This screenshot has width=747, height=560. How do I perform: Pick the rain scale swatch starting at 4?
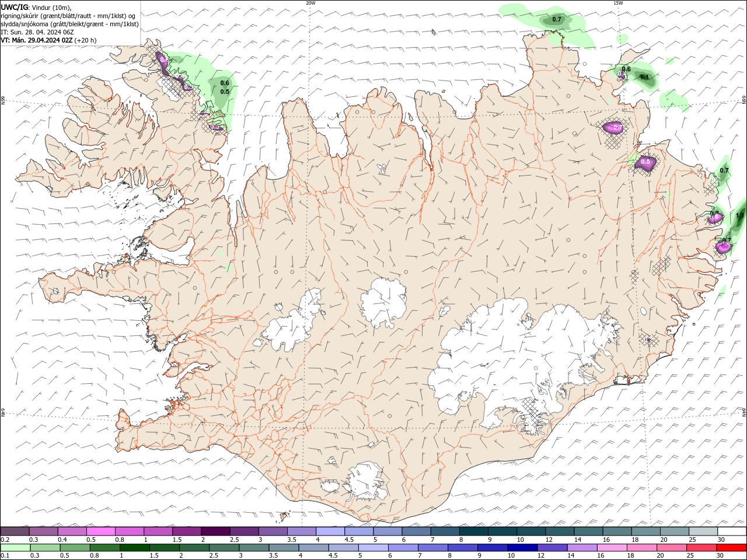(x=313, y=548)
